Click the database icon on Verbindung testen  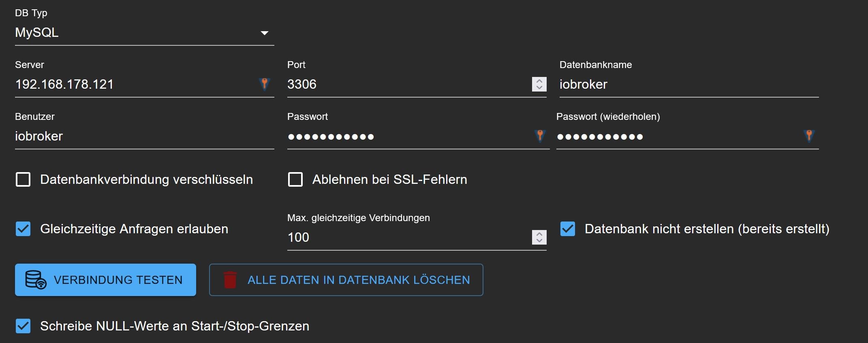click(x=36, y=280)
